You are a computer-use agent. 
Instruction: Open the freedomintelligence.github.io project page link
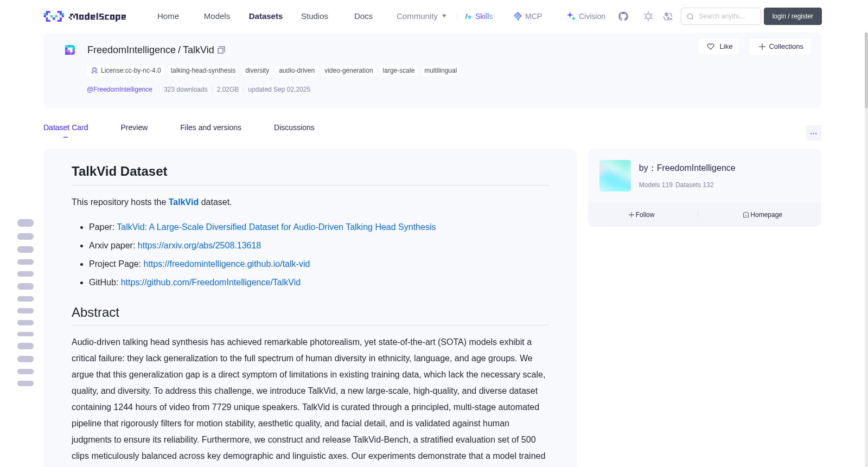point(227,264)
